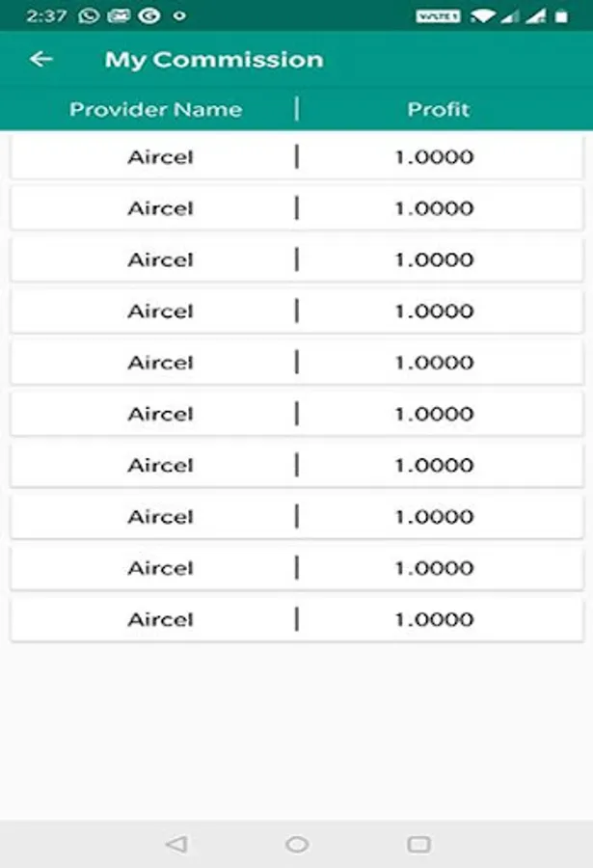This screenshot has height=868, width=593.
Task: Tap the My Commission page title
Action: tap(214, 60)
